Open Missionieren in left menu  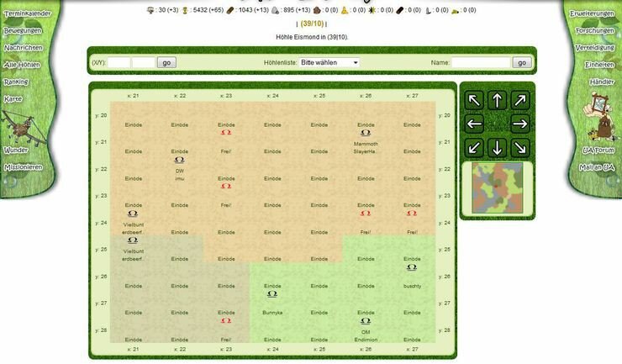point(24,167)
